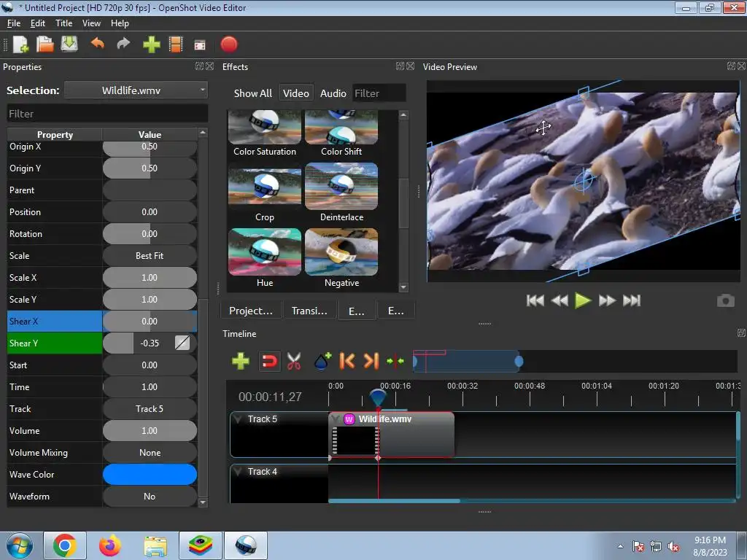Viewport: 747px width, 560px height.
Task: Toggle the timeline Snapping magnet button
Action: [269, 361]
